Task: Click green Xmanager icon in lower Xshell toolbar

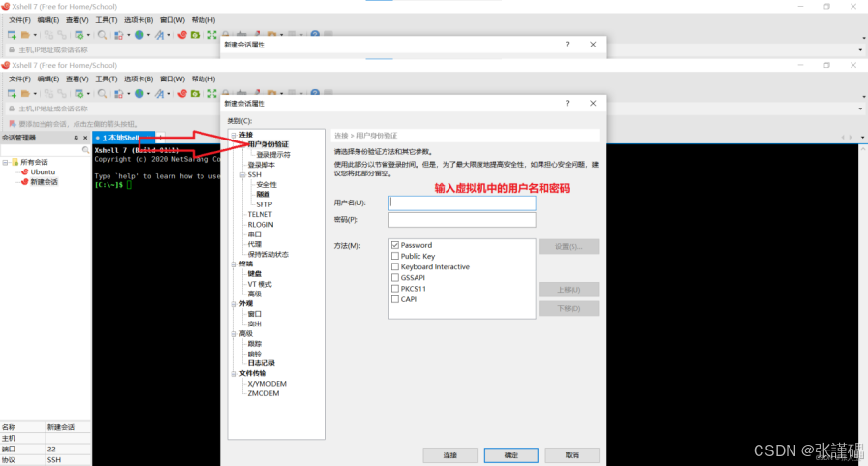Action: [x=195, y=94]
